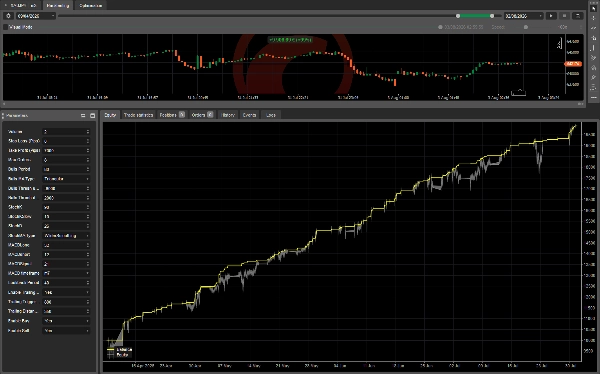This screenshot has height=374, width=600.
Task: Start the backtest with play button
Action: coord(551,16)
